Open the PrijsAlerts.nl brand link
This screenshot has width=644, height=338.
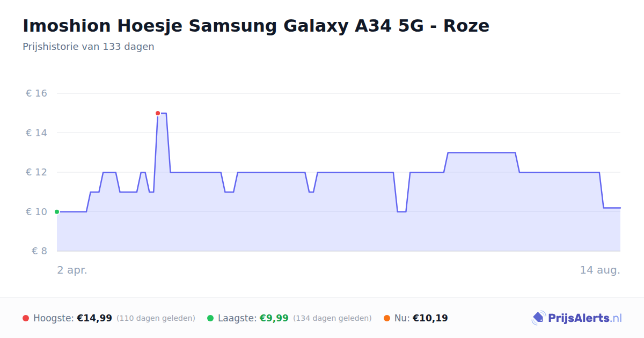(x=577, y=318)
